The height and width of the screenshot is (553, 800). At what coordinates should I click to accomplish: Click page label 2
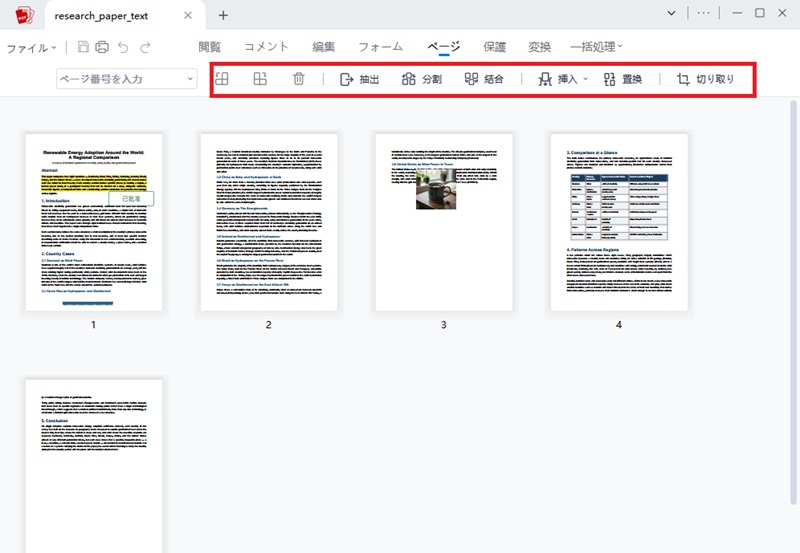click(x=268, y=324)
